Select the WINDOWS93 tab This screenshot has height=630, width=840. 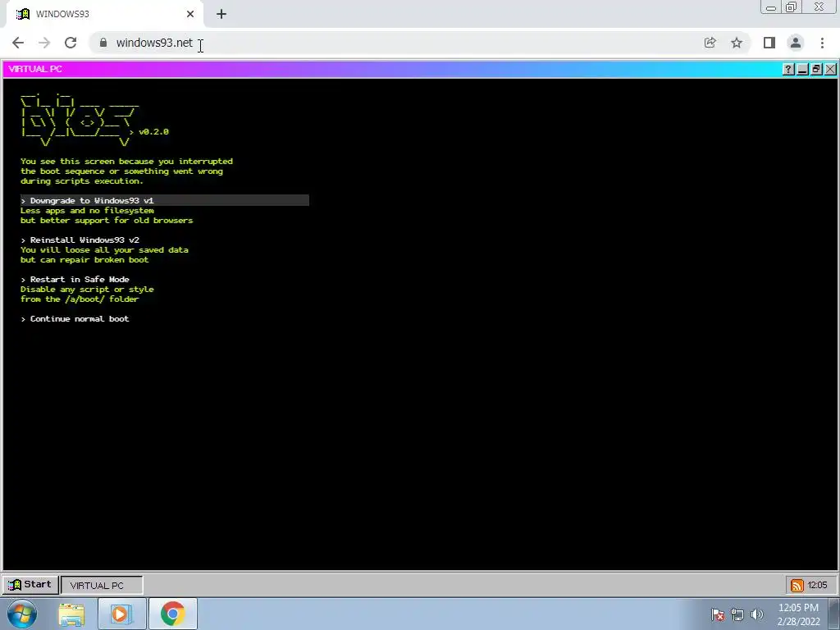(x=104, y=14)
